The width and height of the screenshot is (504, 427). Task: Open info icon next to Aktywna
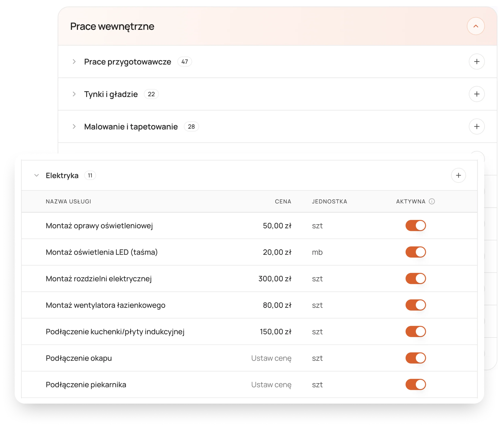(432, 201)
